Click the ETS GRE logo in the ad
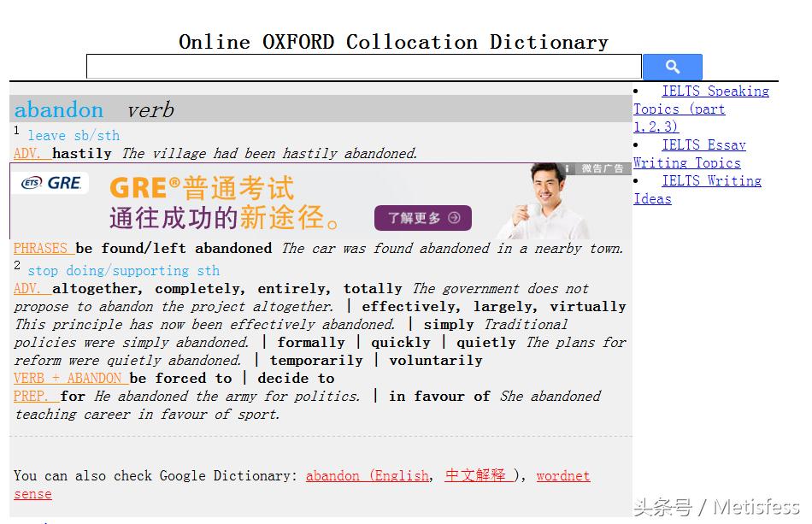812x524 pixels. click(50, 183)
